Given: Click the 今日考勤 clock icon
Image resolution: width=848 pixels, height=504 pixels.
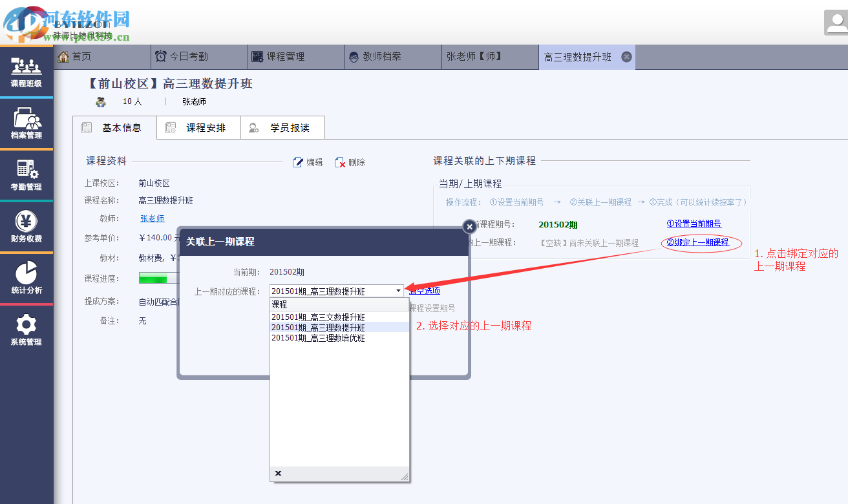Looking at the screenshot, I should [161, 57].
